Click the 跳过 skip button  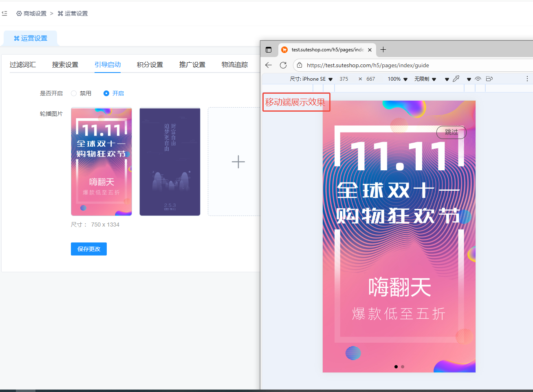tap(451, 132)
